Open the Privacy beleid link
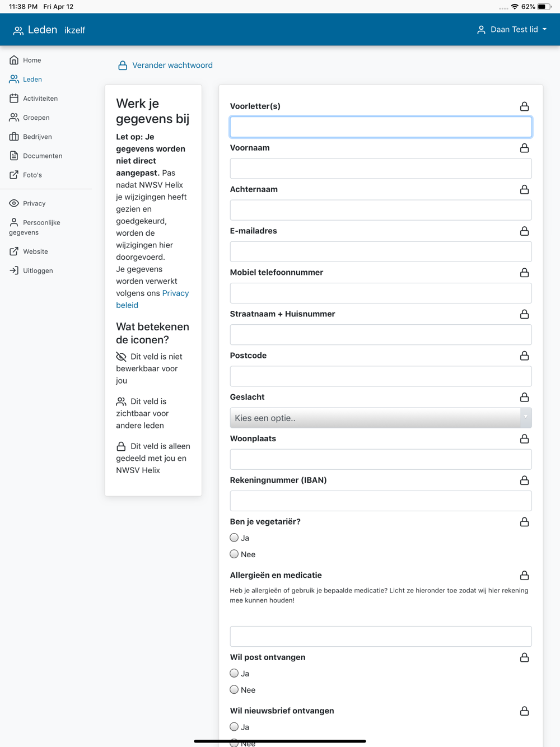Image resolution: width=560 pixels, height=747 pixels. tap(152, 299)
